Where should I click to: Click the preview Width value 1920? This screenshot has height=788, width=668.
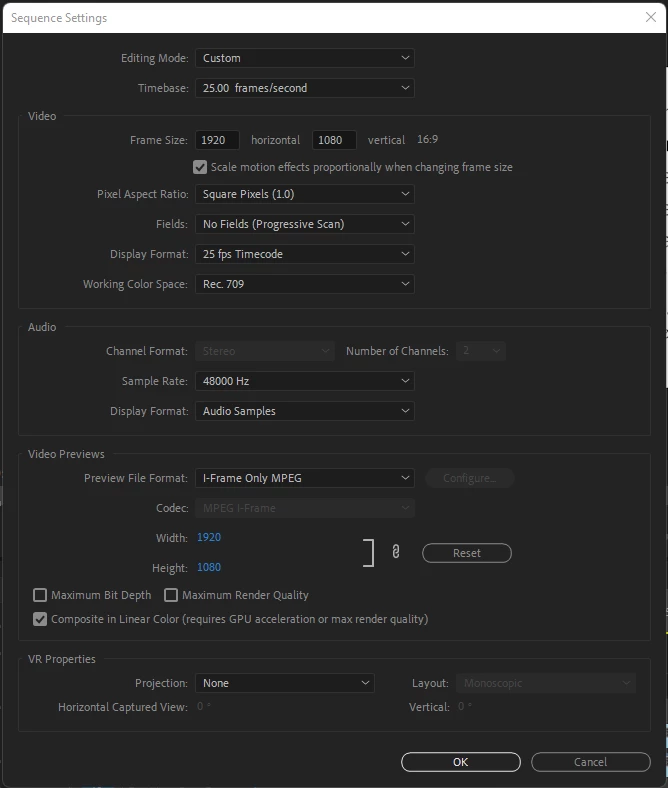coord(209,537)
